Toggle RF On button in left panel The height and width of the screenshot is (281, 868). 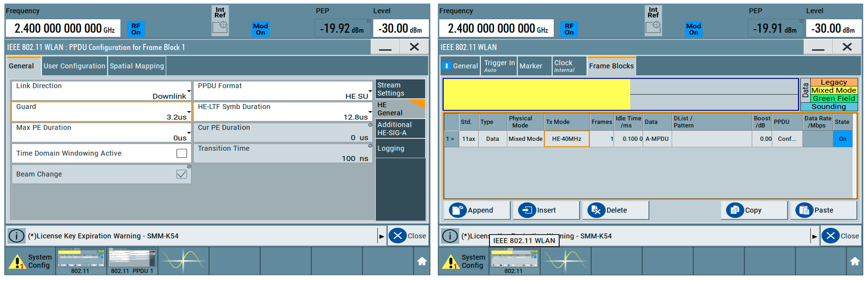tap(136, 29)
